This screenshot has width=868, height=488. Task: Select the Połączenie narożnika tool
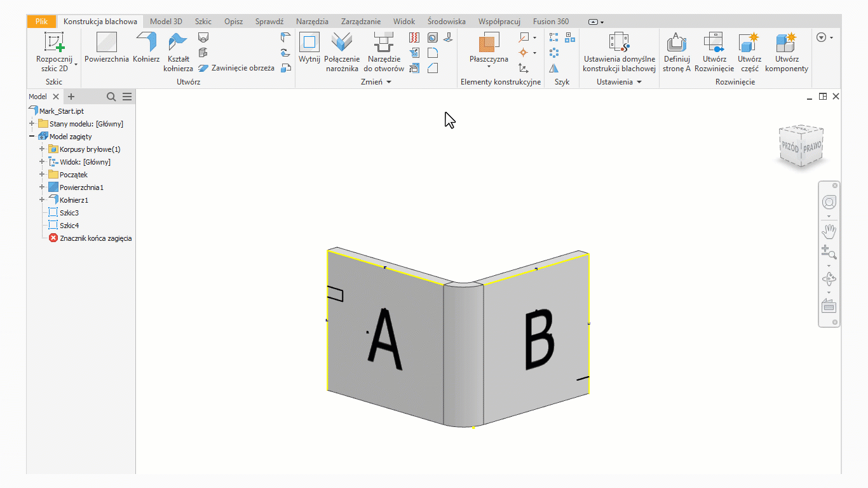342,52
